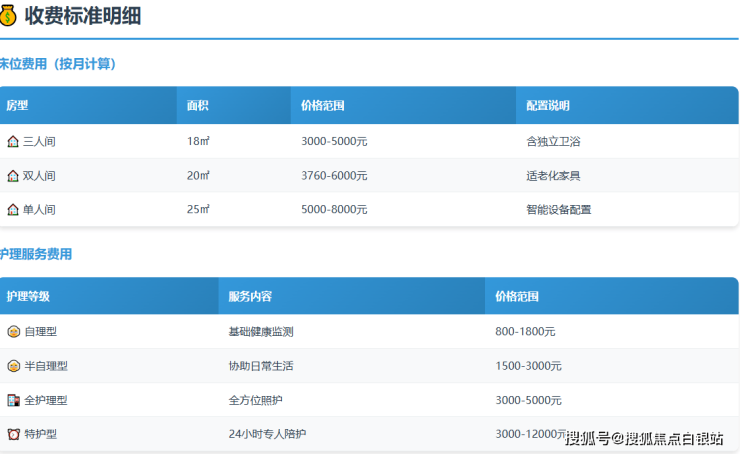Click the 配置说明 column header
This screenshot has width=740, height=454.
point(547,106)
